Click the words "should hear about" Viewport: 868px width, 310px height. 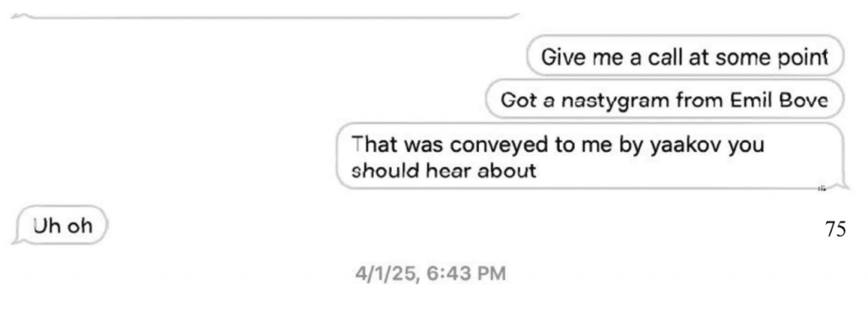coord(444,170)
